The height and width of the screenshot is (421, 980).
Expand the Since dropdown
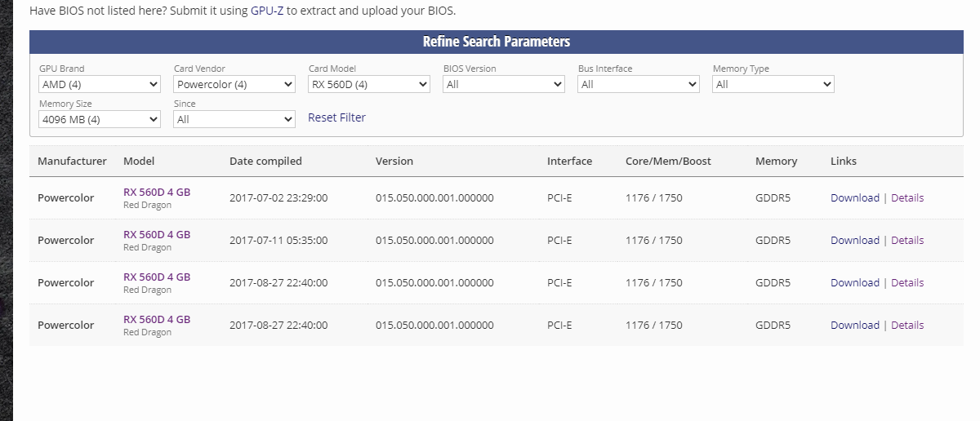point(234,119)
